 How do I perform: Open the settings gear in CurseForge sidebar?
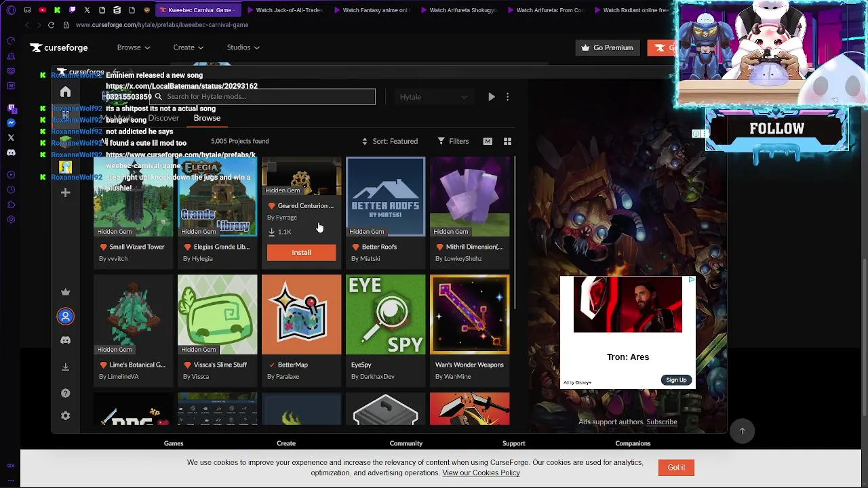[x=65, y=415]
